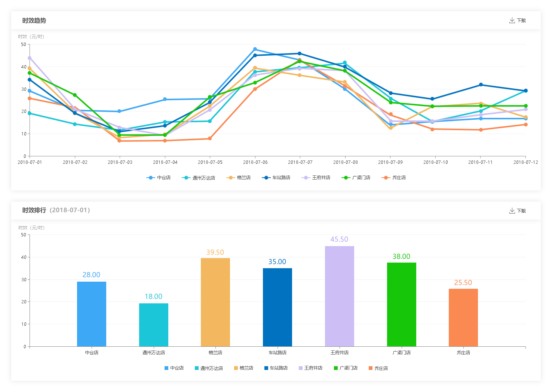This screenshot has width=552, height=392.
Task: Click the 乔庄店 data point on 2018-07-12
Action: point(526,125)
